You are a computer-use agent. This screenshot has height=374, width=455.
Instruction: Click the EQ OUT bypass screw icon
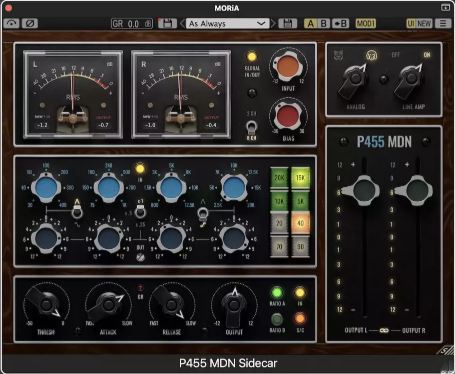[x=140, y=257]
